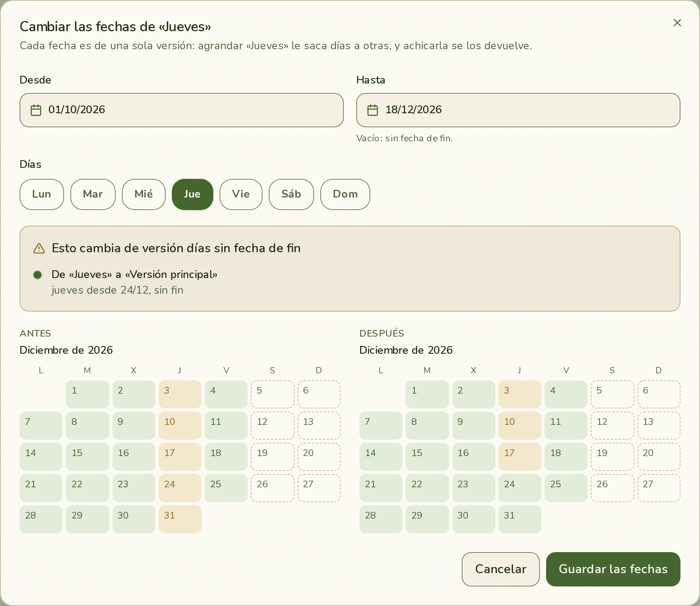Click day 13 in the Antes calendar
Image resolution: width=700 pixels, height=606 pixels.
point(319,426)
